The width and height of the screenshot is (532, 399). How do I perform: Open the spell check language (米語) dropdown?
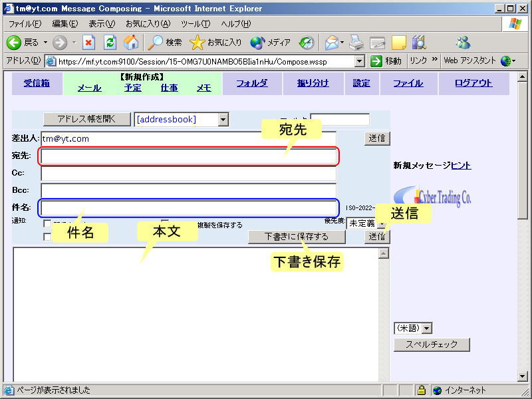[427, 329]
